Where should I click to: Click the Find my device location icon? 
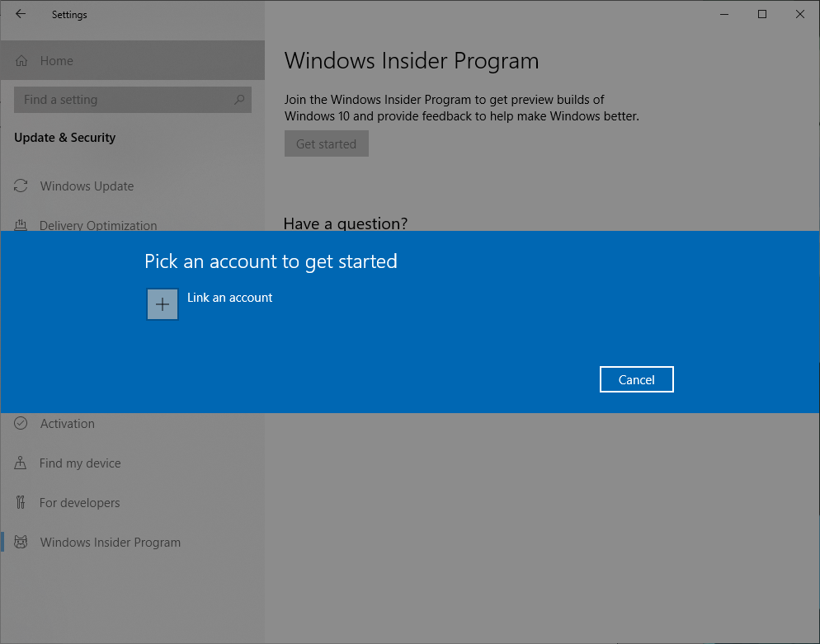click(x=21, y=463)
